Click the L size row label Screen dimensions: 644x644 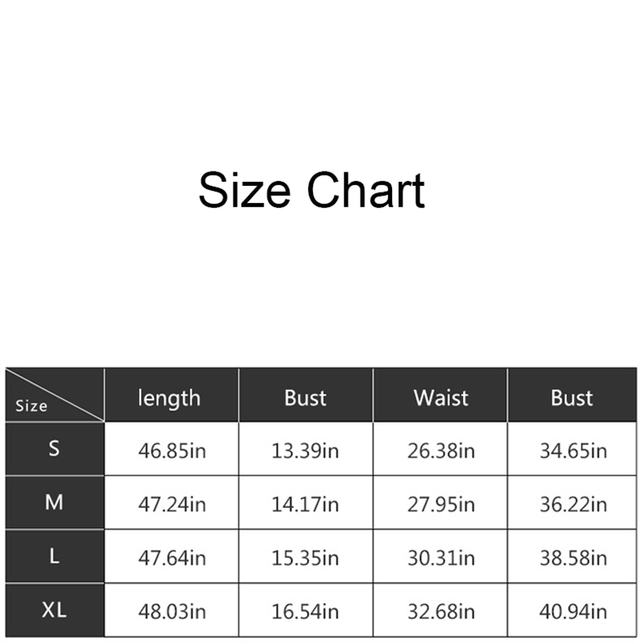click(54, 556)
